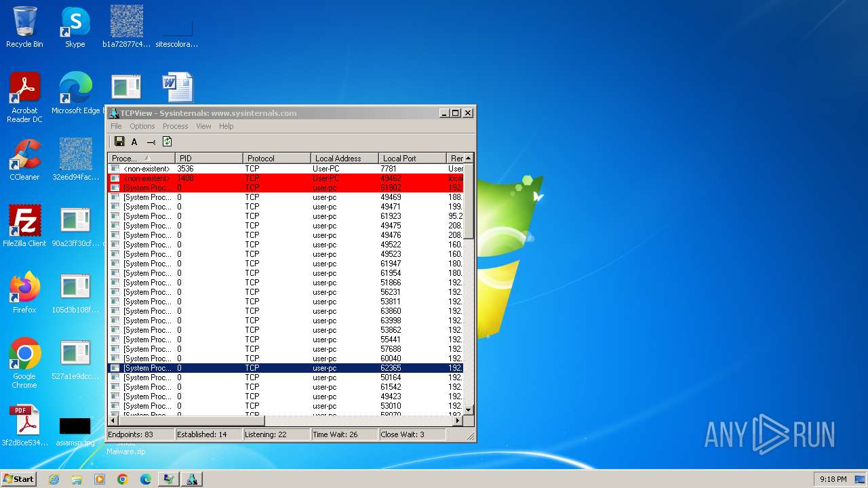The width and height of the screenshot is (868, 488).
Task: Select the 32e6d94fac desktop file
Action: coord(75,159)
